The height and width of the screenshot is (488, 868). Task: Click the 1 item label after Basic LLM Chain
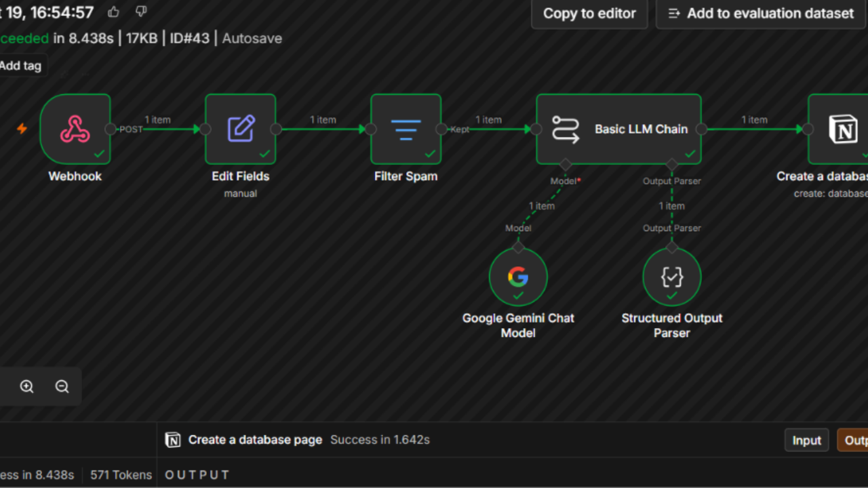754,120
